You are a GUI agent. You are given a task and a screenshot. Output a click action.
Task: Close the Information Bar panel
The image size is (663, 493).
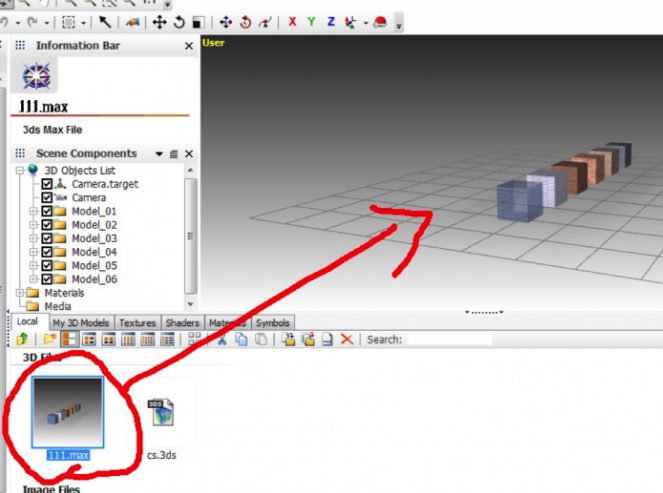(189, 46)
